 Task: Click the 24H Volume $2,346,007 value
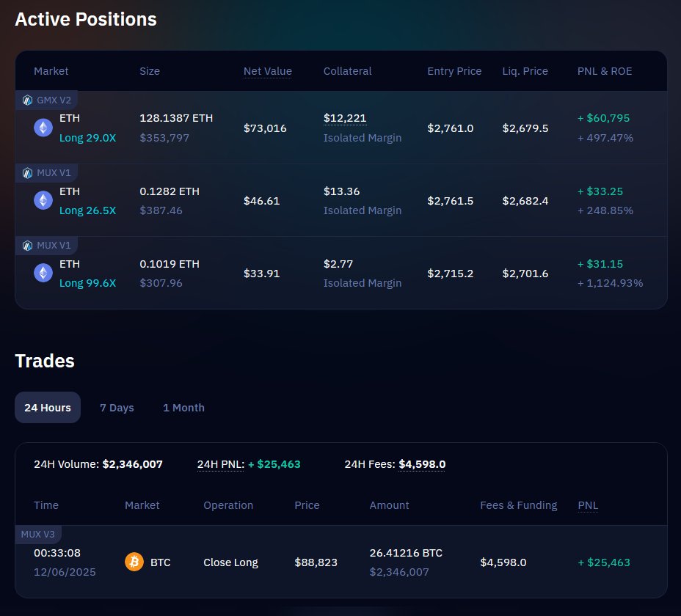tap(133, 464)
